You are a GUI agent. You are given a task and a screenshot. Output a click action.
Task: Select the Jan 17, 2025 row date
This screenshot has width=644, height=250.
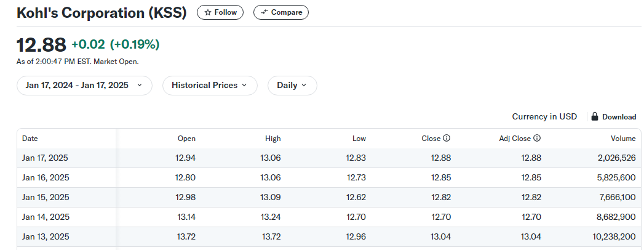coord(45,158)
